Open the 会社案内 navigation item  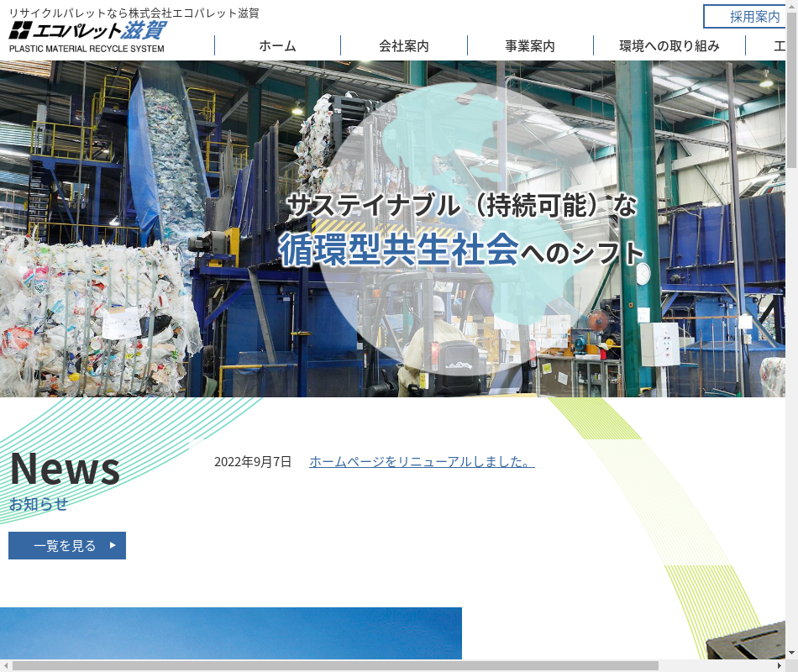click(403, 46)
